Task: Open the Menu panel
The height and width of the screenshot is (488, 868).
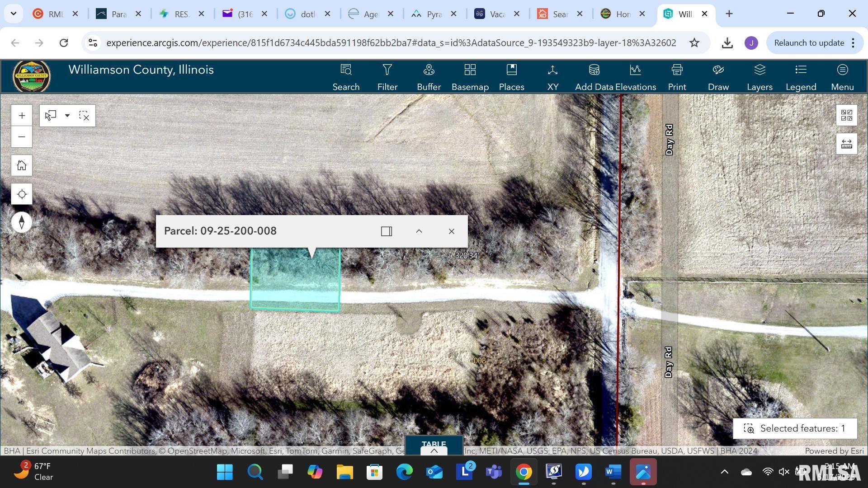Action: tap(842, 76)
